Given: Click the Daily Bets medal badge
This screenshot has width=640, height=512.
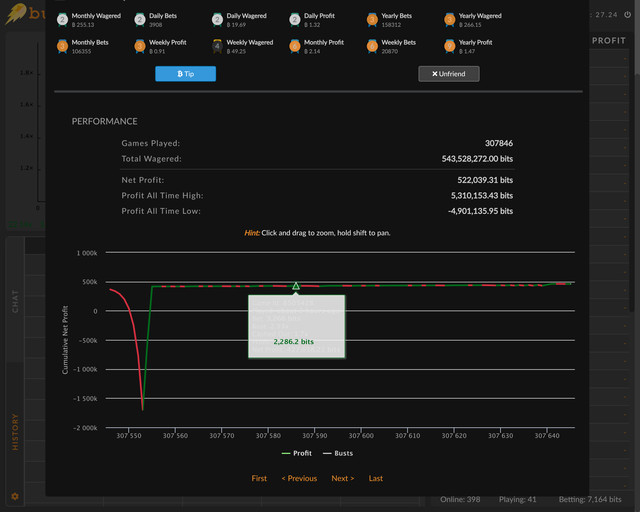Looking at the screenshot, I should (x=140, y=19).
